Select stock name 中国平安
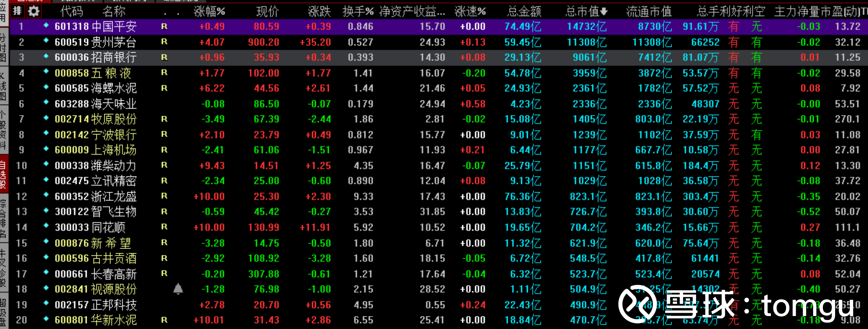Screen dimensions: 868x329 coord(114,26)
